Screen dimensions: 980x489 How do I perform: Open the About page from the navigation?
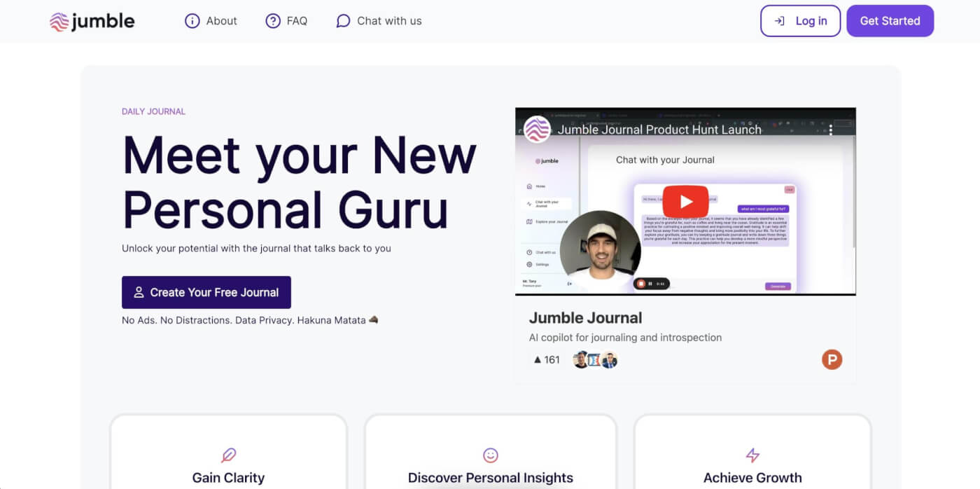point(211,21)
